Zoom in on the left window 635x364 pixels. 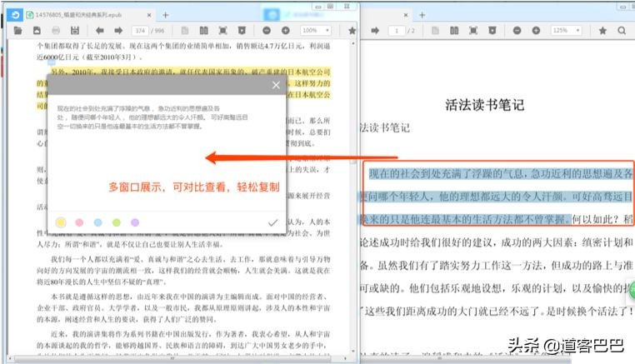coord(286,30)
